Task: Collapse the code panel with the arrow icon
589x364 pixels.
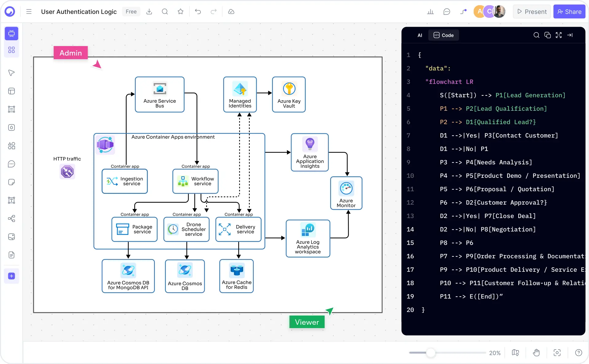Action: click(570, 35)
